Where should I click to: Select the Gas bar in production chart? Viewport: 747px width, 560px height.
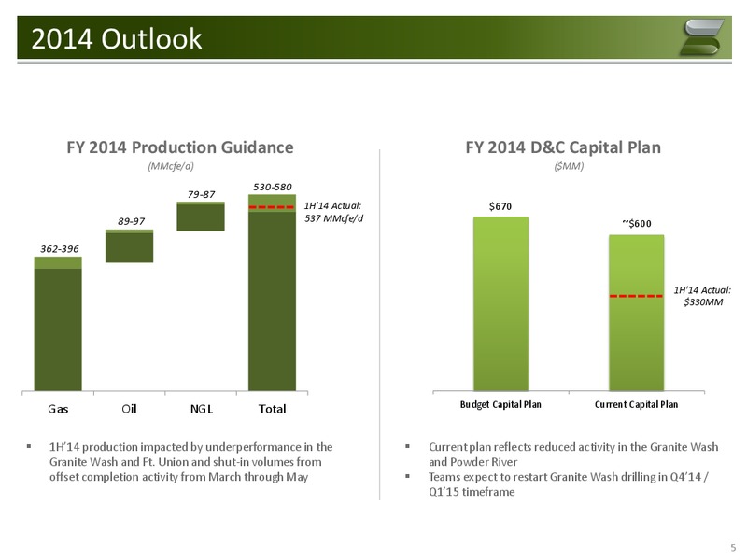click(58, 324)
